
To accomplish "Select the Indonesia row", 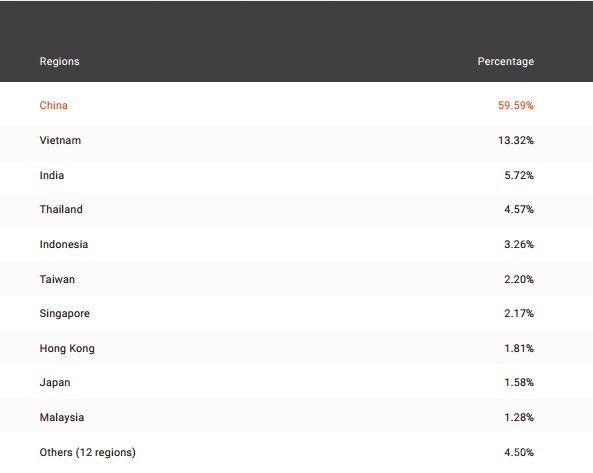I will pyautogui.click(x=296, y=244).
